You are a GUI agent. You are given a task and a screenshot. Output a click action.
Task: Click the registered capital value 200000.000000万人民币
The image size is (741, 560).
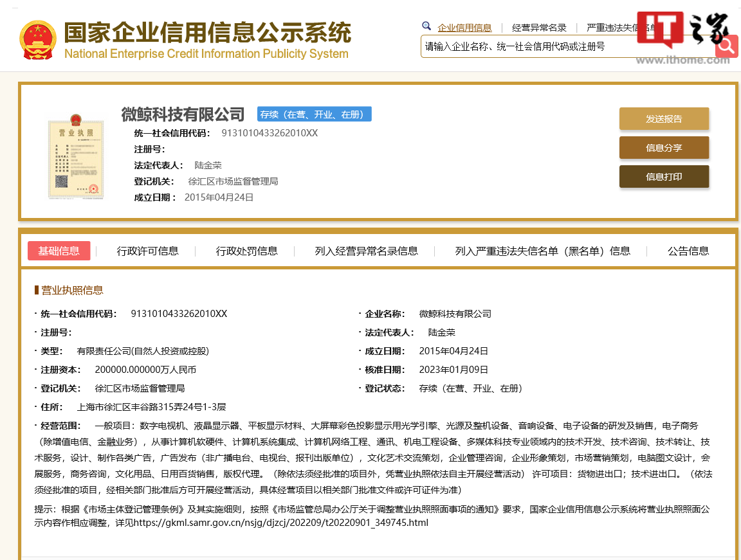click(x=145, y=370)
